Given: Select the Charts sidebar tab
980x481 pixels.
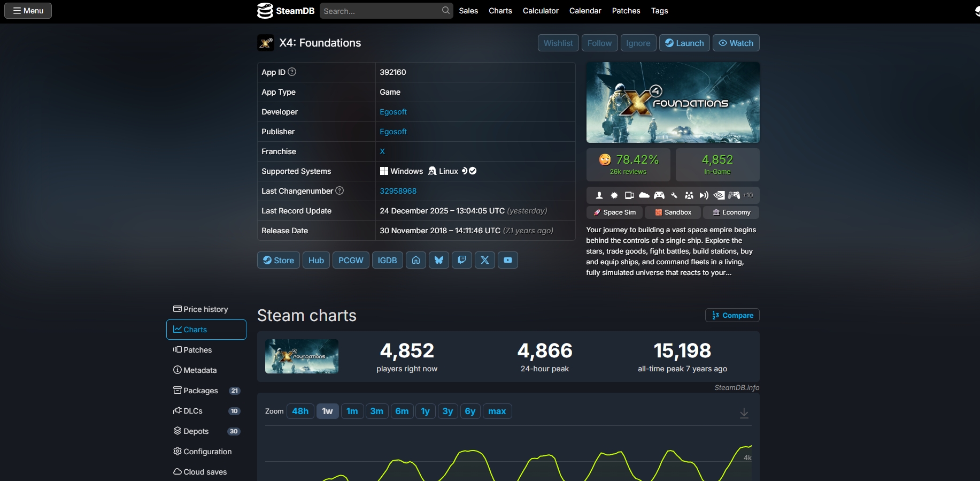Looking at the screenshot, I should point(206,330).
